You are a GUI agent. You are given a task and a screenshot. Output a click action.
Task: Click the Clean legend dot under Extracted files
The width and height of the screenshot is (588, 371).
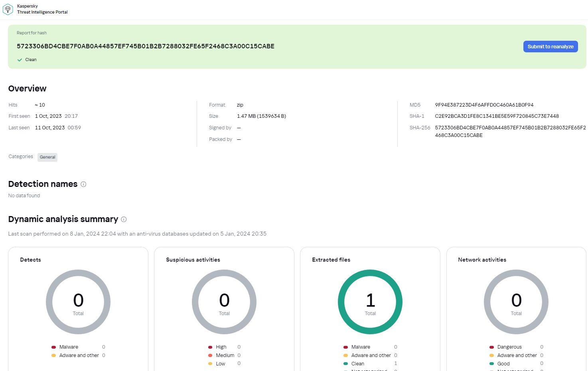click(345, 363)
